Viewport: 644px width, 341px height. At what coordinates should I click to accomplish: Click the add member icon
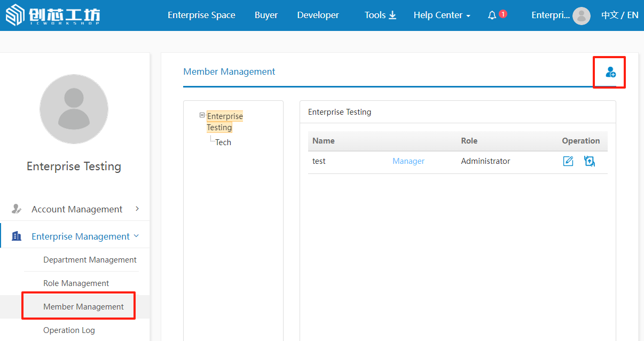tap(610, 72)
